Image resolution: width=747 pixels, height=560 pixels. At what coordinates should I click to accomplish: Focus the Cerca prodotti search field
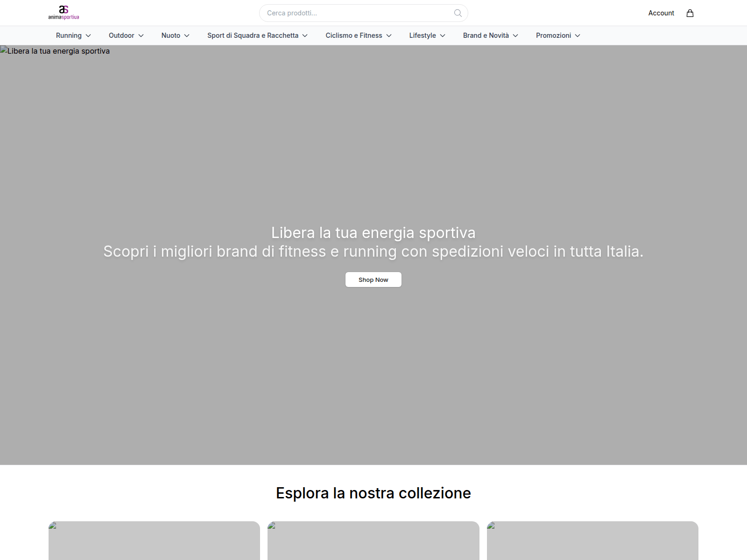tap(364, 13)
